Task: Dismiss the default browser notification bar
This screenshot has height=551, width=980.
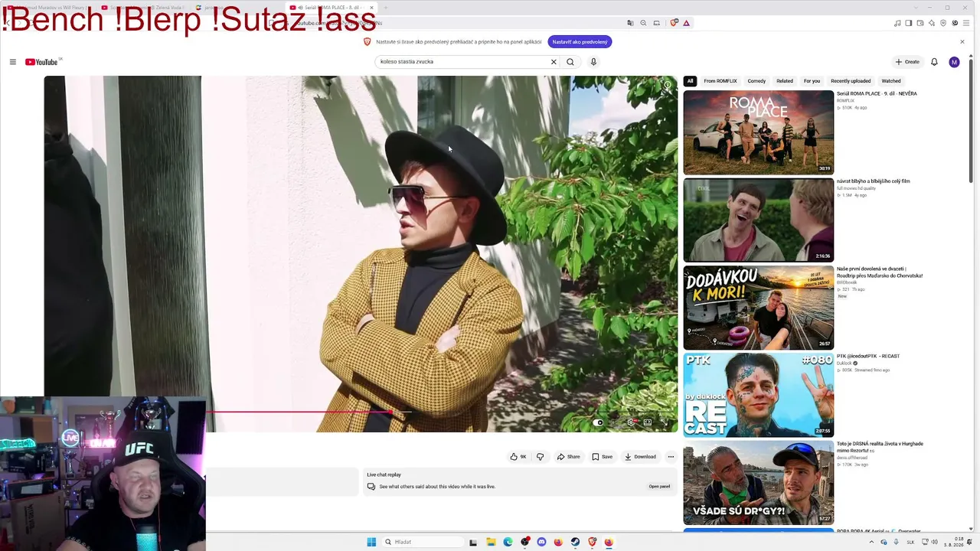Action: [x=962, y=42]
